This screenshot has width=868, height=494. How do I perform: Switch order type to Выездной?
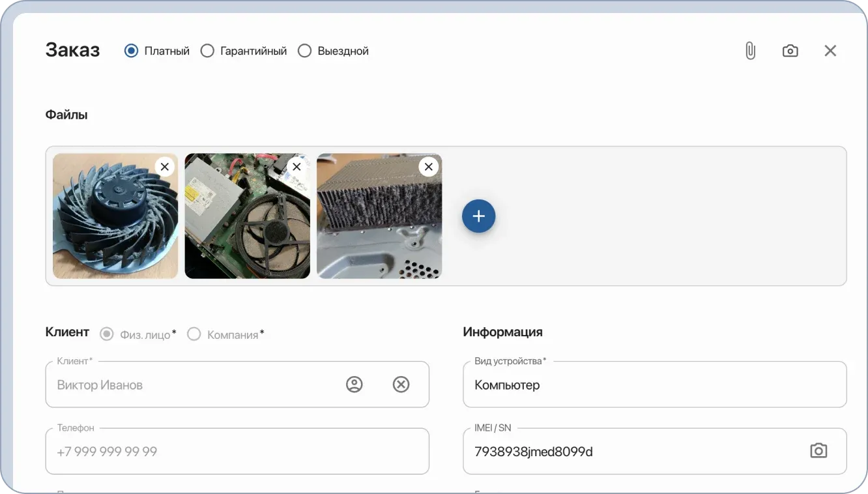304,50
